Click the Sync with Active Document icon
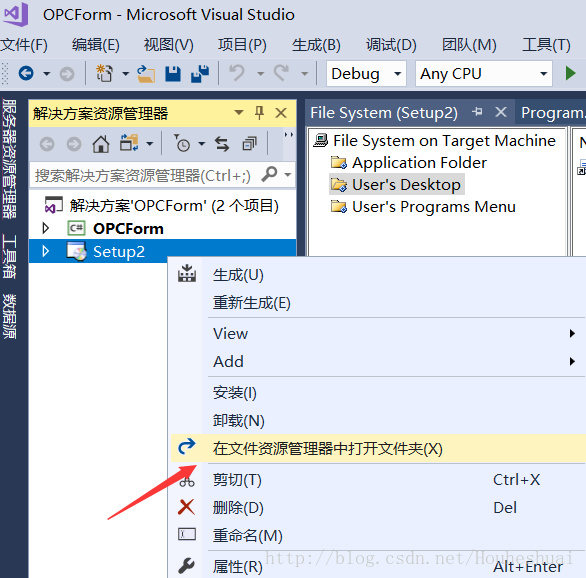This screenshot has width=586, height=578. 222,144
